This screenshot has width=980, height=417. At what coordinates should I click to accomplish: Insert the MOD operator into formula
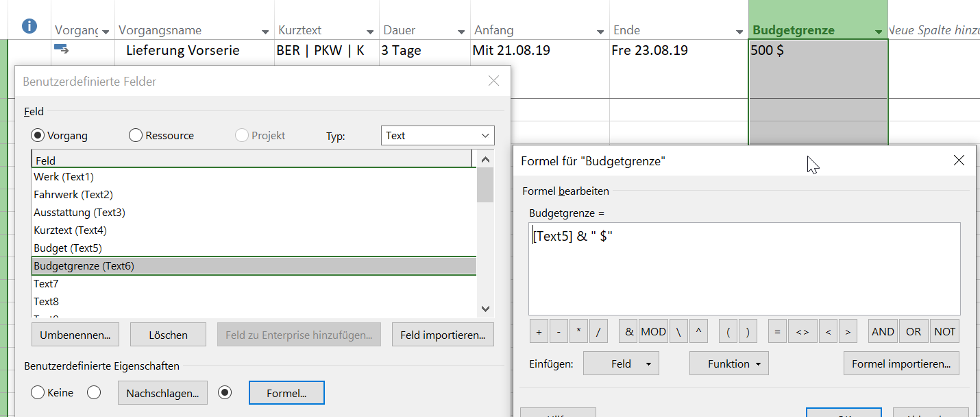point(653,331)
